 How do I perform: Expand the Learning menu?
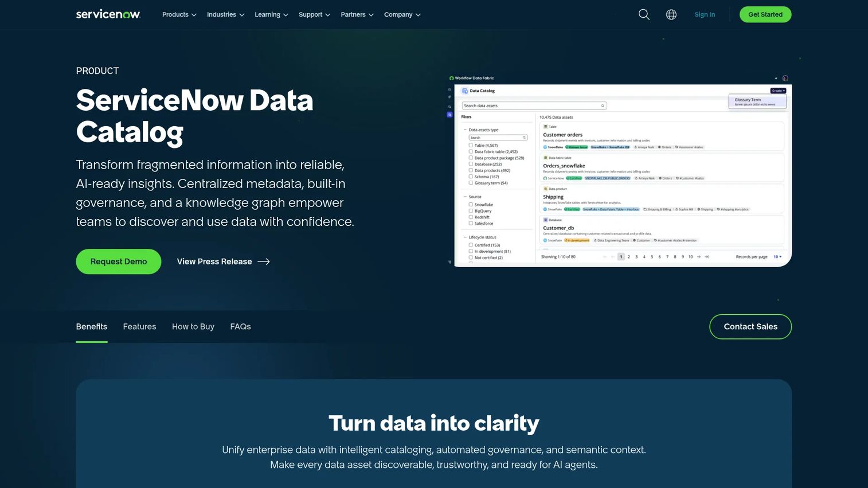point(272,14)
